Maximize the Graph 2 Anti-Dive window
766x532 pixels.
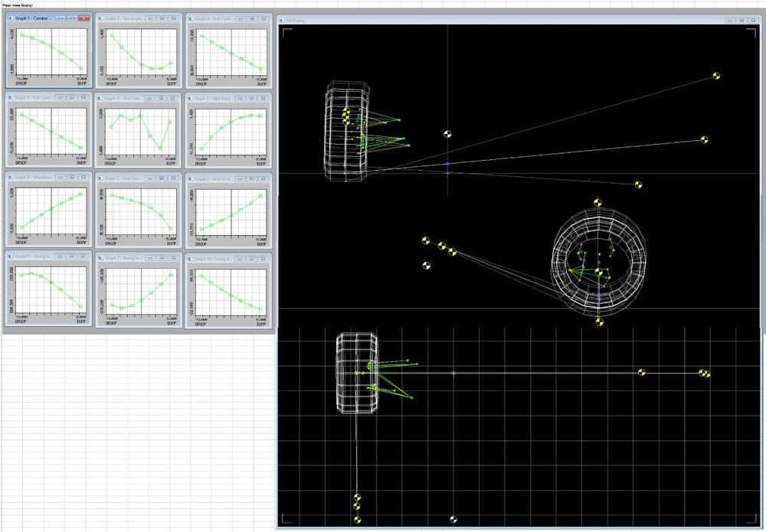252,178
